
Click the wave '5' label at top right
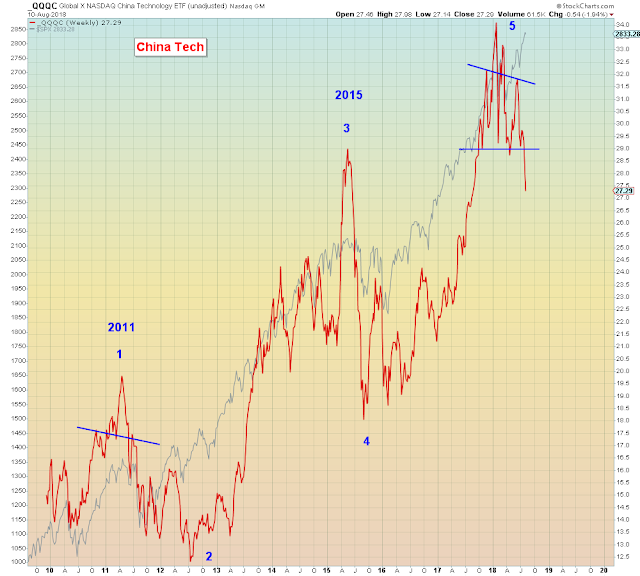click(x=512, y=26)
